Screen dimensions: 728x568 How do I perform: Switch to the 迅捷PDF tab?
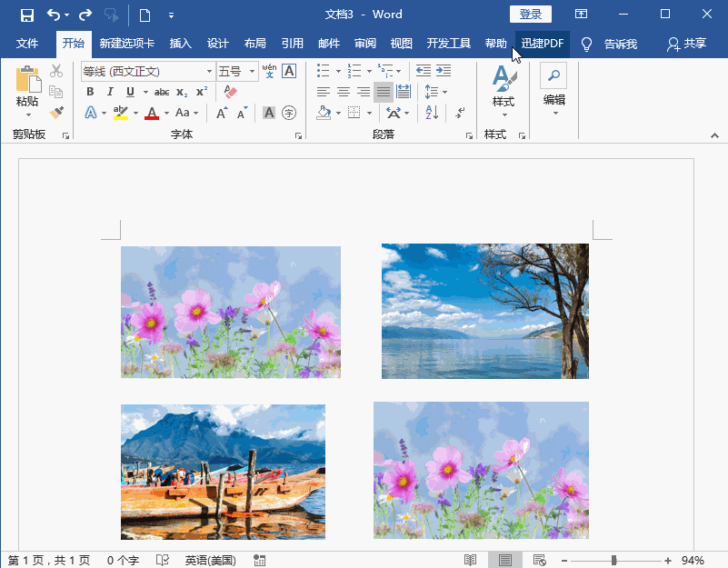(543, 44)
